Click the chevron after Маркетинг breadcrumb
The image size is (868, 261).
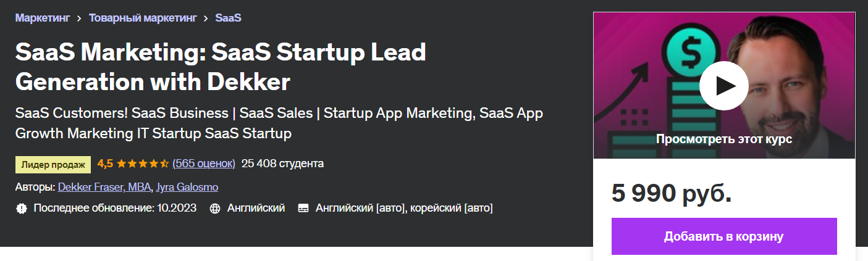click(80, 18)
